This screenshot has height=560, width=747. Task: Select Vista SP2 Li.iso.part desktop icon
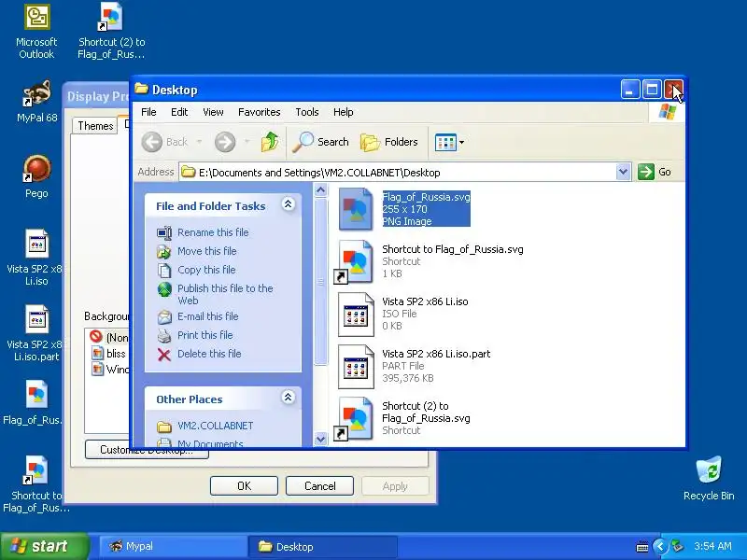(x=36, y=333)
